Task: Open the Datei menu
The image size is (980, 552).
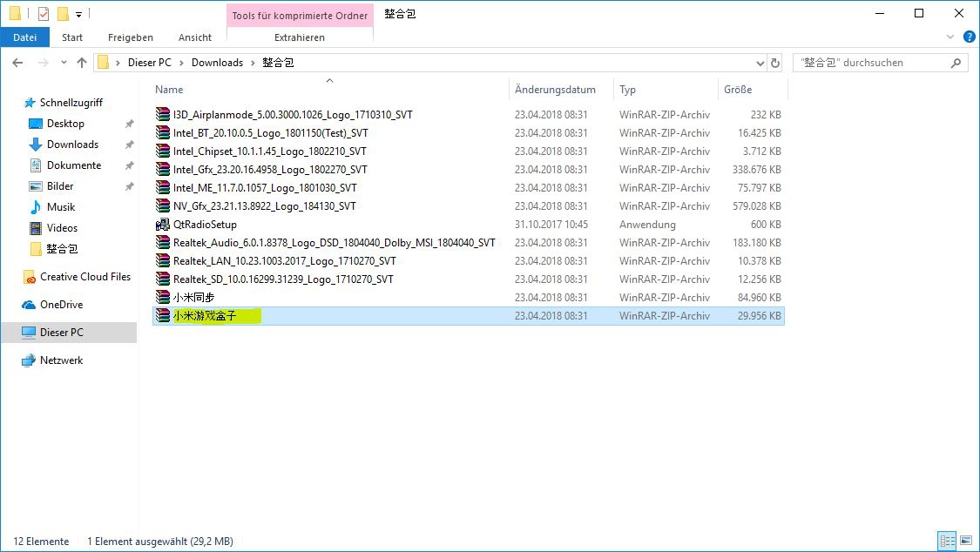Action: click(x=25, y=37)
